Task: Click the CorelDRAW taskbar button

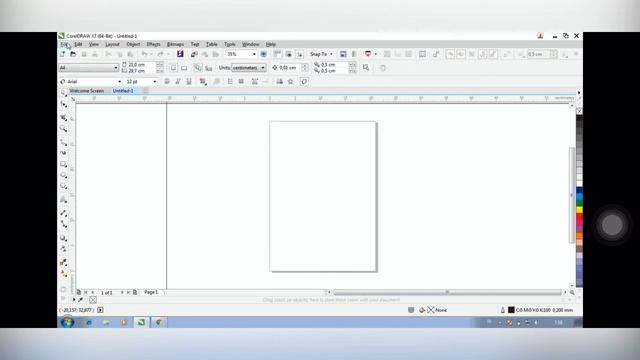Action: [x=141, y=322]
